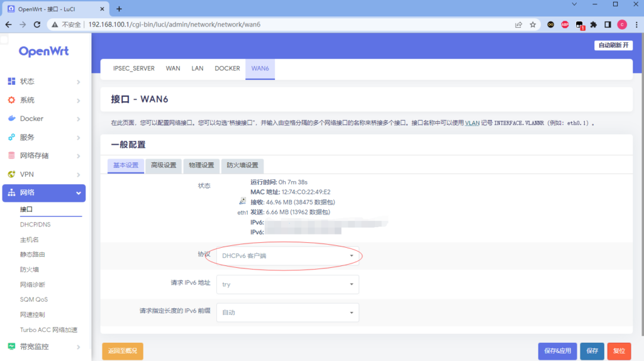Click the eth1 interface icon
This screenshot has height=361, width=644.
(242, 201)
